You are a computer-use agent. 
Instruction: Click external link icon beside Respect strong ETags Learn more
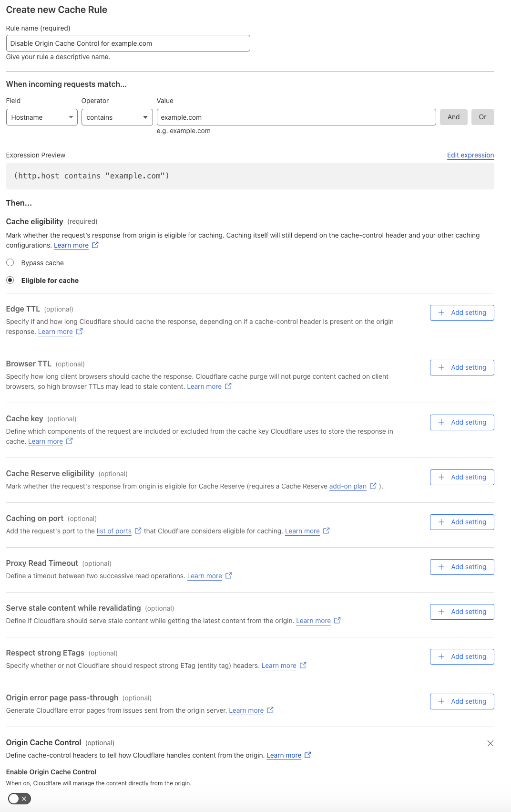303,665
